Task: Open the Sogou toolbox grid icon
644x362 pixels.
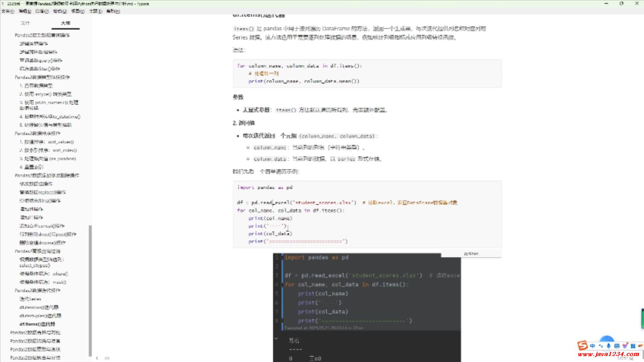Action: (633, 346)
